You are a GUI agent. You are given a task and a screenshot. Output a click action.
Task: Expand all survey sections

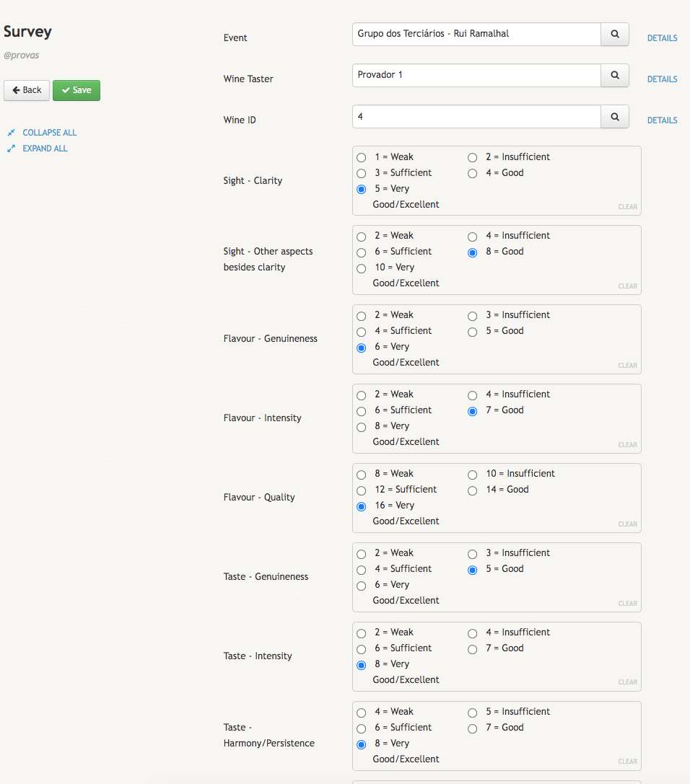click(45, 149)
